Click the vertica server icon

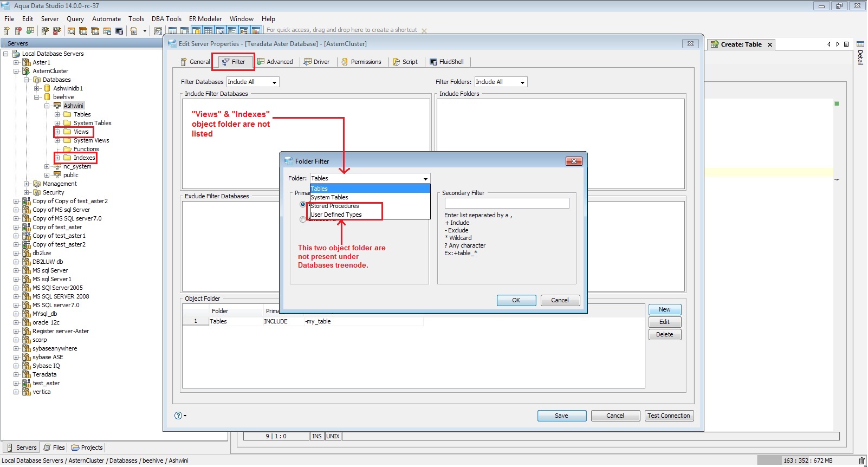coord(26,392)
